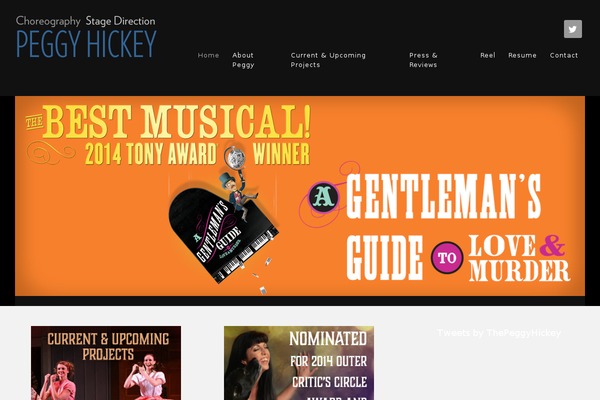This screenshot has width=600, height=400.
Task: Click Choreography Stage Direction tagline
Action: (x=86, y=21)
